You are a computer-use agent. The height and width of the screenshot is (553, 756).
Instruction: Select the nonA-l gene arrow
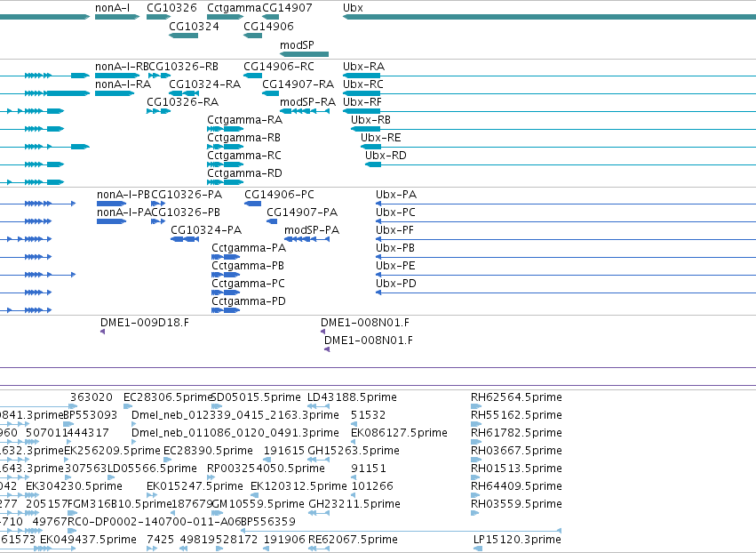[x=117, y=17]
